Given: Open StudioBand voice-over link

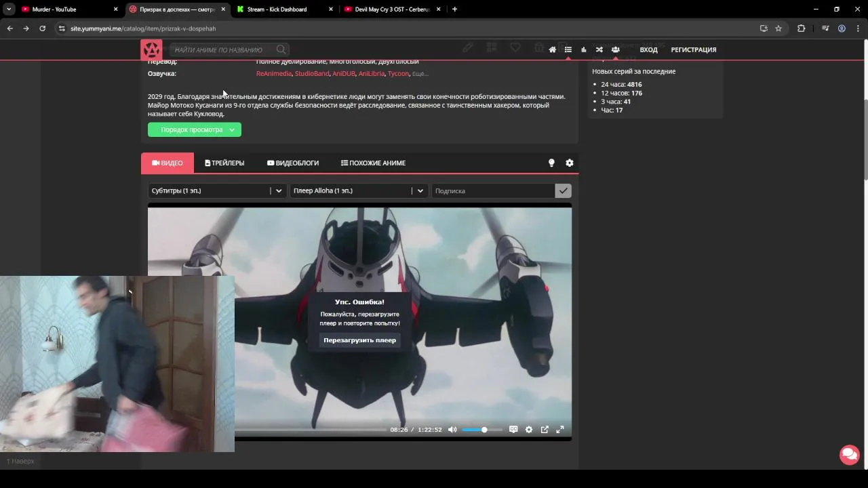Looking at the screenshot, I should click(x=312, y=73).
